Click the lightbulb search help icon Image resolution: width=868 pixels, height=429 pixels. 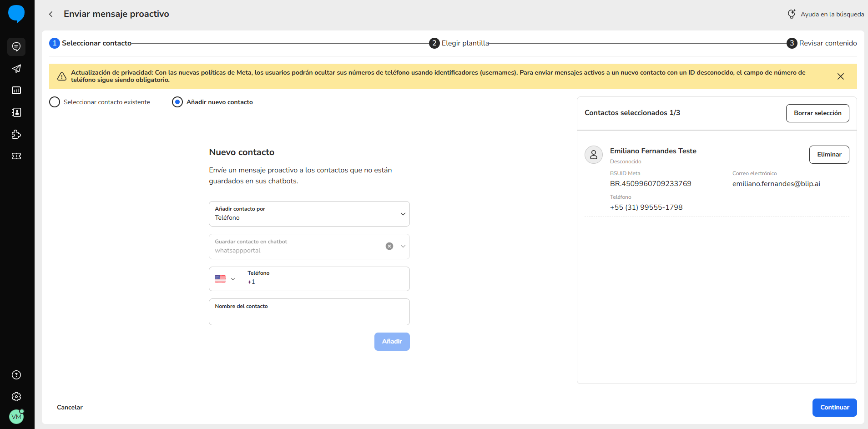click(792, 14)
